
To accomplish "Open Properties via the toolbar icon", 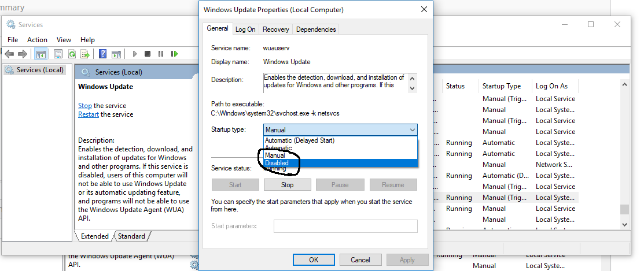I will tap(58, 54).
